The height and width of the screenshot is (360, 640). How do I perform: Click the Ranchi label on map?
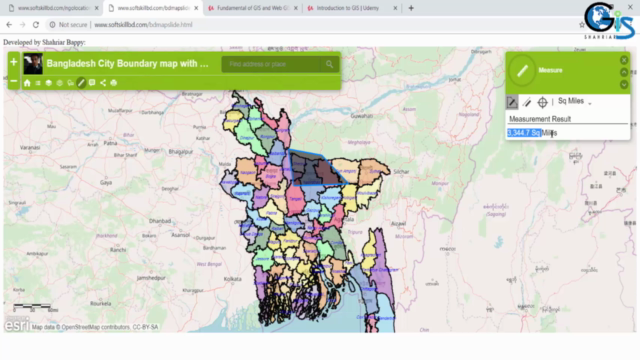pos(118,250)
